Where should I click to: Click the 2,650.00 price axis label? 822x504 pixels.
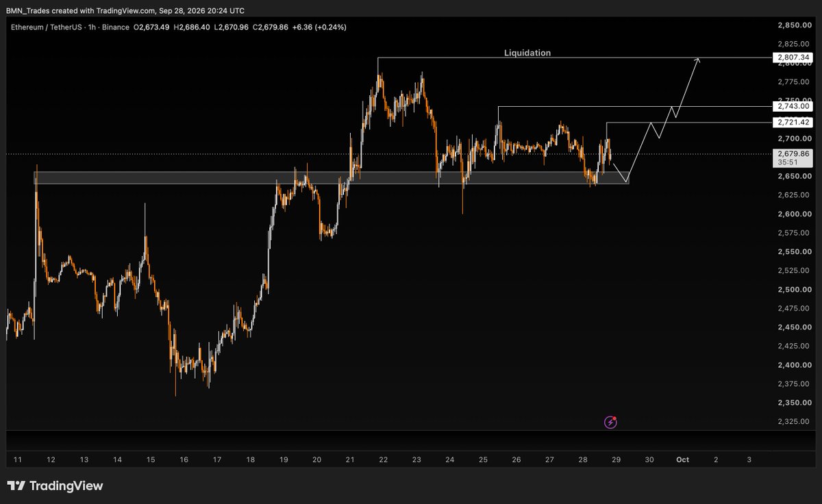point(794,176)
